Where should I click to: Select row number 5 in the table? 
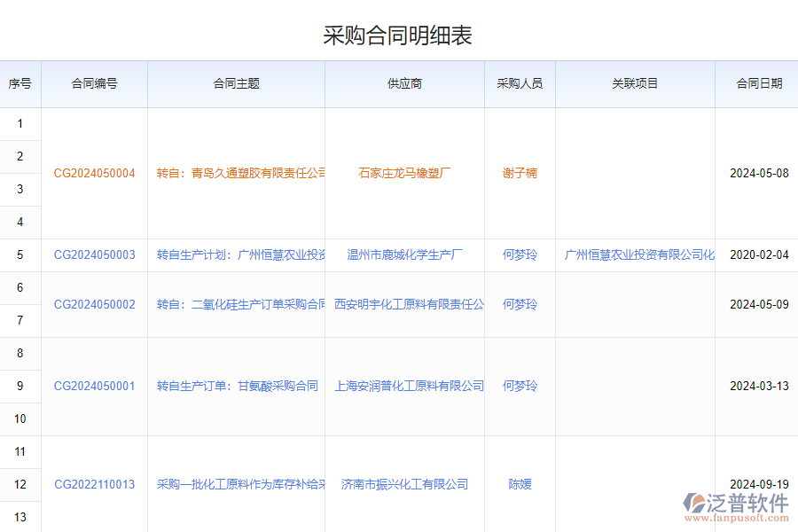20,254
